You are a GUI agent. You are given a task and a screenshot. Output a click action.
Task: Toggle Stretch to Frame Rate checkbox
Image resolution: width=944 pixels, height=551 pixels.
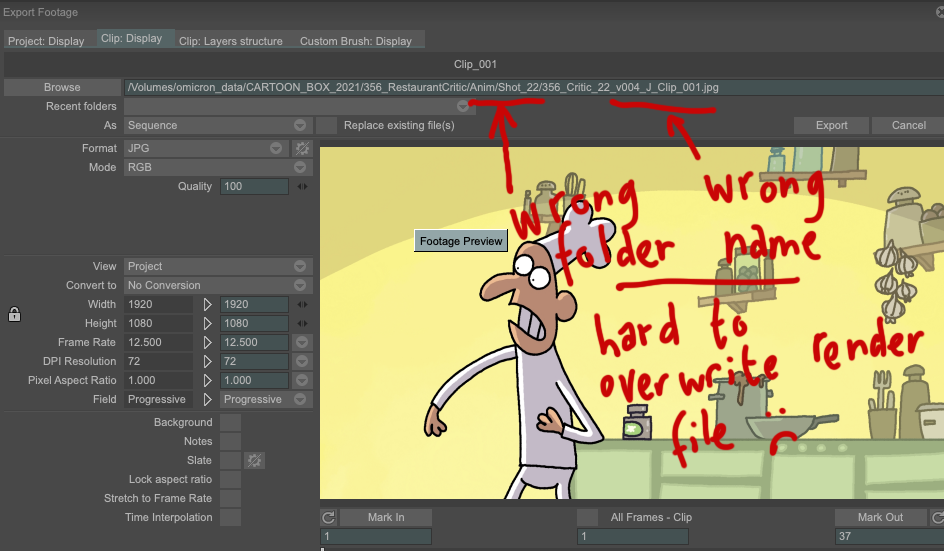tap(231, 499)
